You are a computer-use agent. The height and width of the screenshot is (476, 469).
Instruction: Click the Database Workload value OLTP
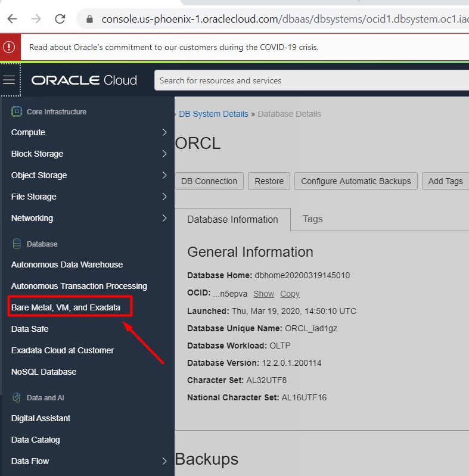coord(280,346)
